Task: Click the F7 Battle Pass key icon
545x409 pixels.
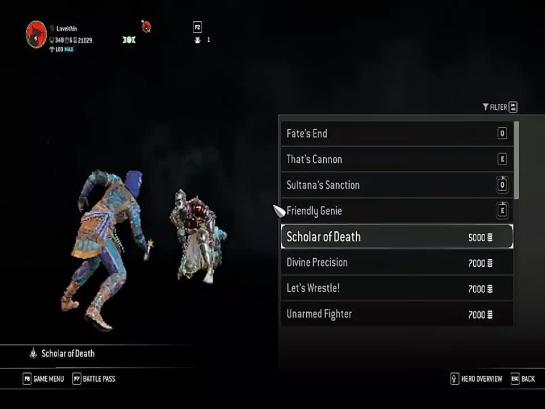Action: click(76, 379)
